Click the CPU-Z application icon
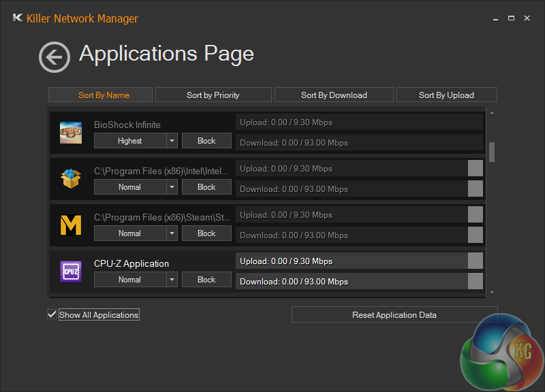The height and width of the screenshot is (392, 545). pyautogui.click(x=71, y=272)
